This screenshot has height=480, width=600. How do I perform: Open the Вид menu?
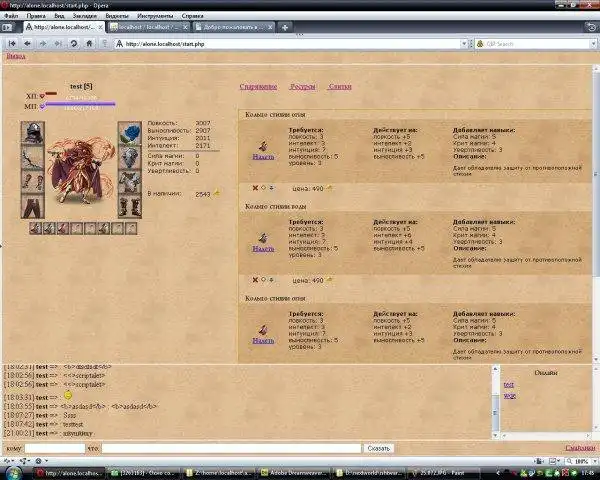point(59,16)
